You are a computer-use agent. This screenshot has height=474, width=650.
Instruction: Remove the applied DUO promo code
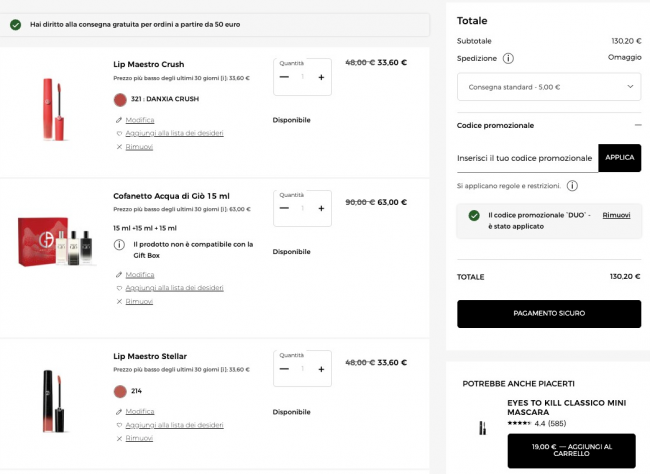pyautogui.click(x=616, y=215)
